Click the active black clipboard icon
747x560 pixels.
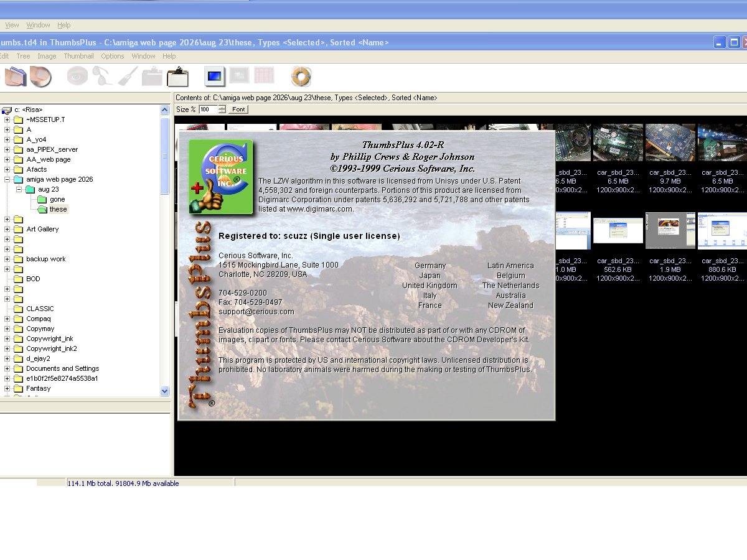point(177,76)
